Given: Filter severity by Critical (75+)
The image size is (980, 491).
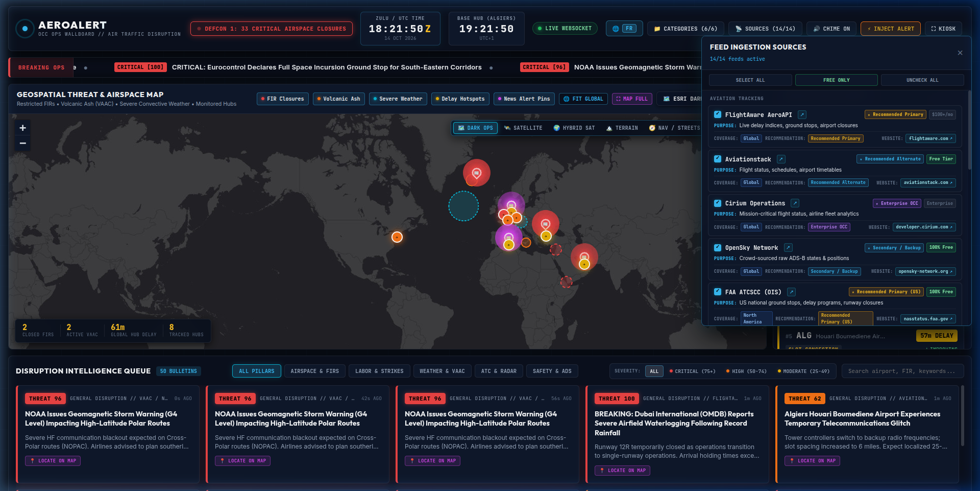Looking at the screenshot, I should click(x=692, y=371).
